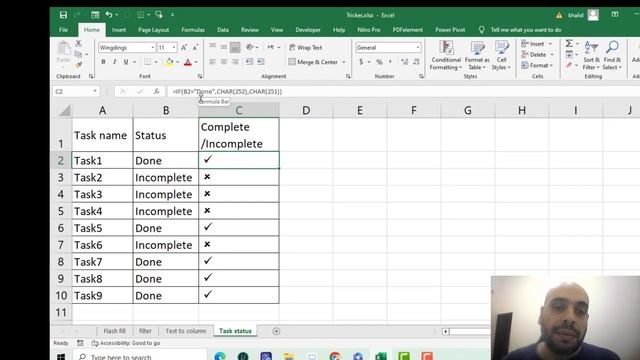
Task: Apply borders to the selected cell
Action: [x=147, y=62]
